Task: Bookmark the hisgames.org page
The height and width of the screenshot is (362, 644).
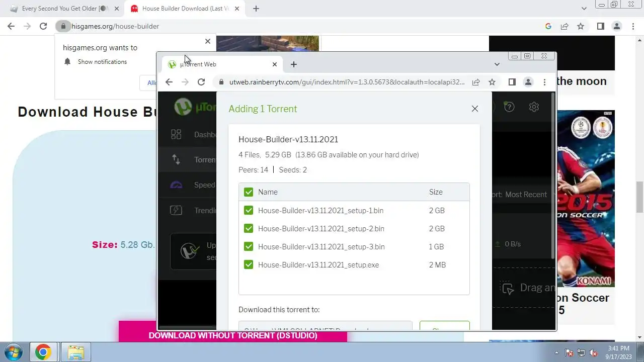Action: pos(581,26)
